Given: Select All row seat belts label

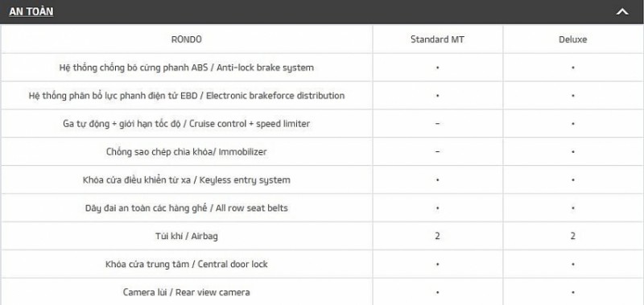Looking at the screenshot, I should [x=187, y=208].
